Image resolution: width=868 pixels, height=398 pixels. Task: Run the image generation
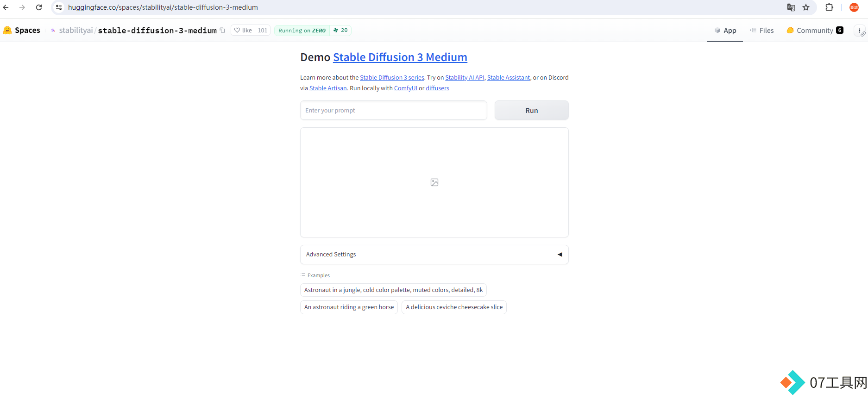point(532,111)
